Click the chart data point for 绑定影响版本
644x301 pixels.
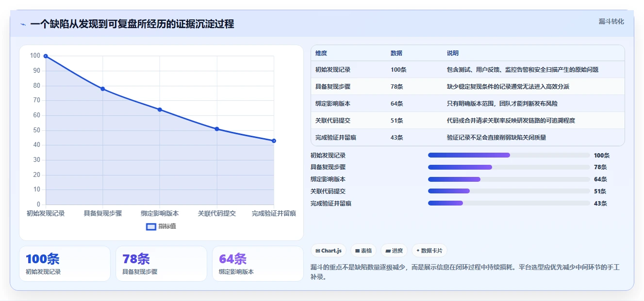tap(160, 110)
